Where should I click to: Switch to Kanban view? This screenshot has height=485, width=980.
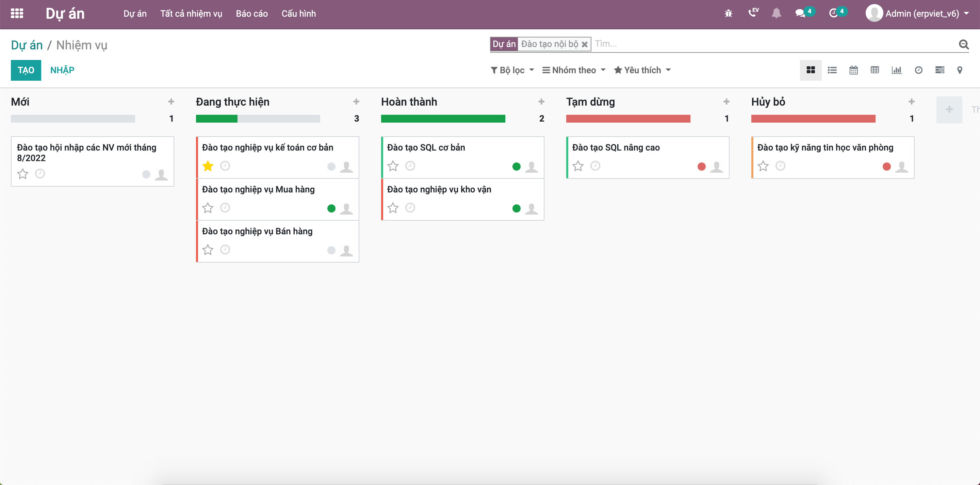pos(810,70)
